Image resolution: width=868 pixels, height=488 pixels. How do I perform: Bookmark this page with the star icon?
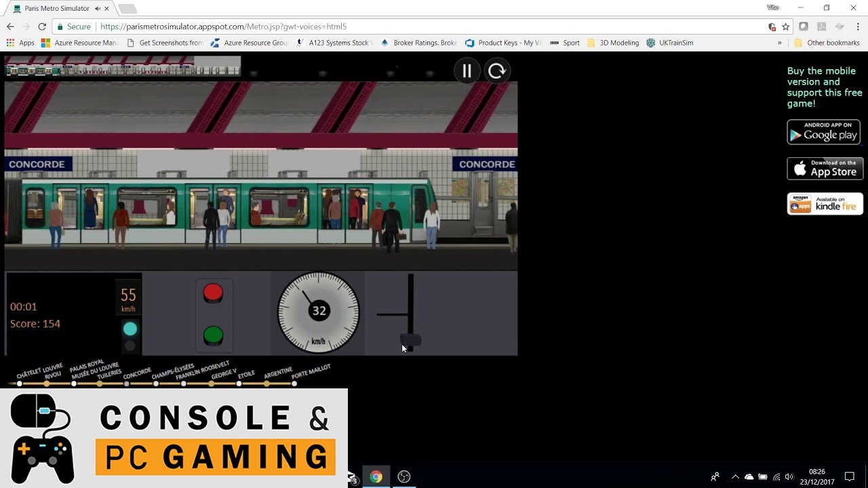tap(785, 26)
